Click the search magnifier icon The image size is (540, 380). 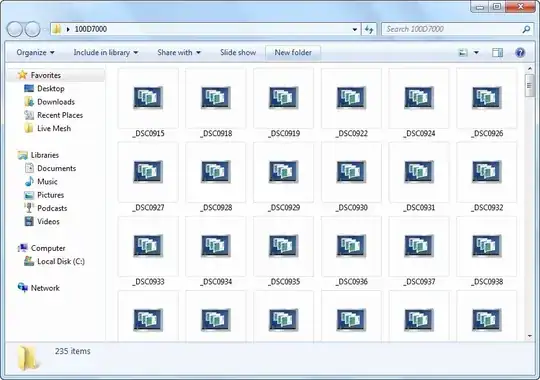pos(526,30)
